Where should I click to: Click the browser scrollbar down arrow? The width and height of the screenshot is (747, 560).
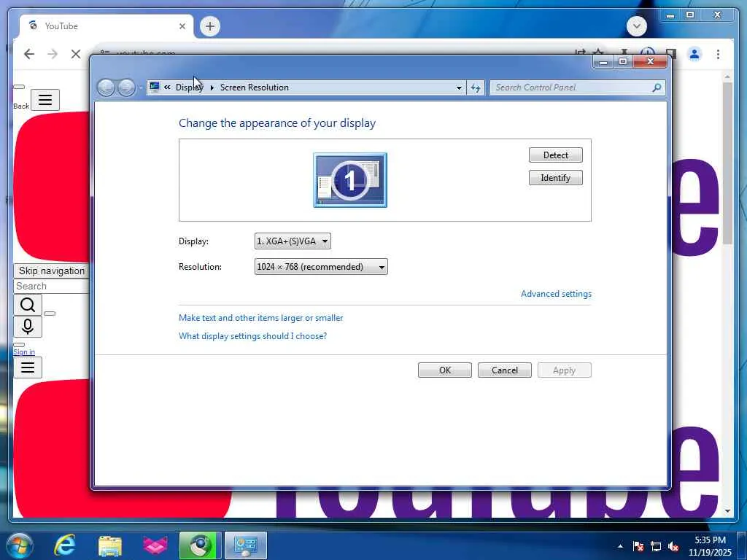[x=727, y=511]
